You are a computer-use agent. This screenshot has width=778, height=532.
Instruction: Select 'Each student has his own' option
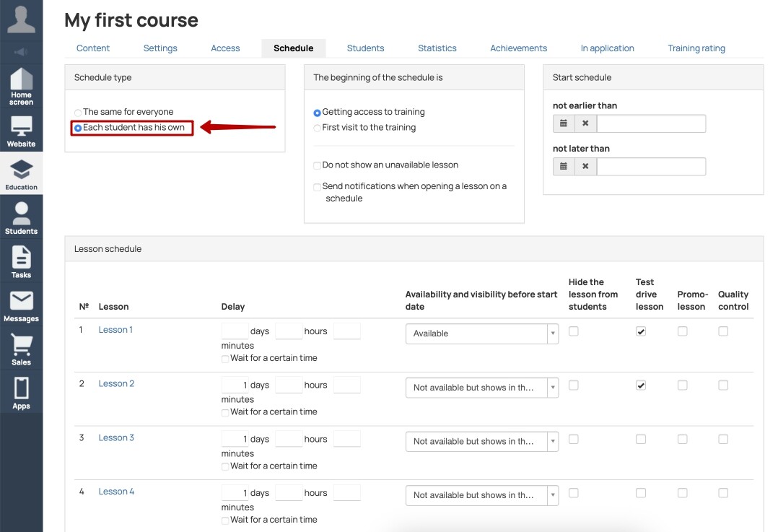[x=78, y=128]
